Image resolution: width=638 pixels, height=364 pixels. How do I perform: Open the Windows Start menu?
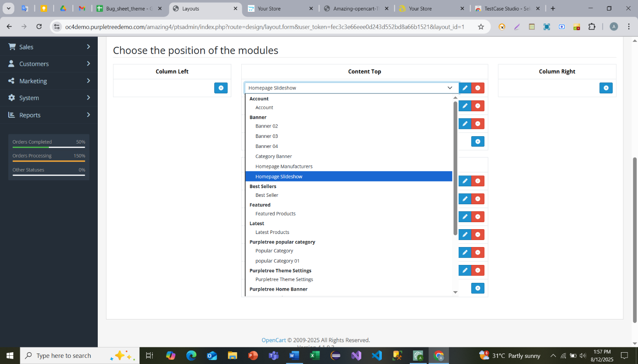(x=10, y=355)
